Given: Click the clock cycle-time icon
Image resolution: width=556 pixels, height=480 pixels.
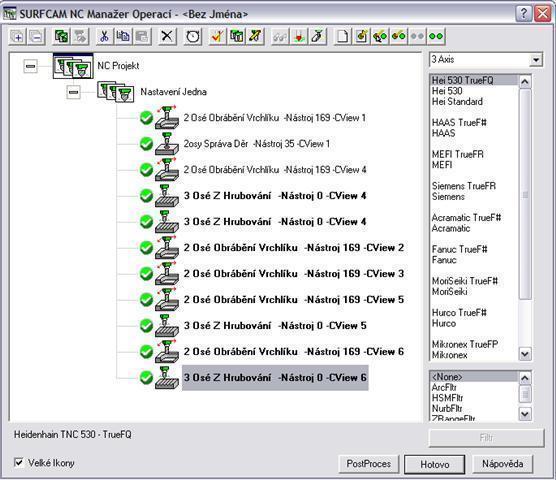Looking at the screenshot, I should click(x=193, y=36).
